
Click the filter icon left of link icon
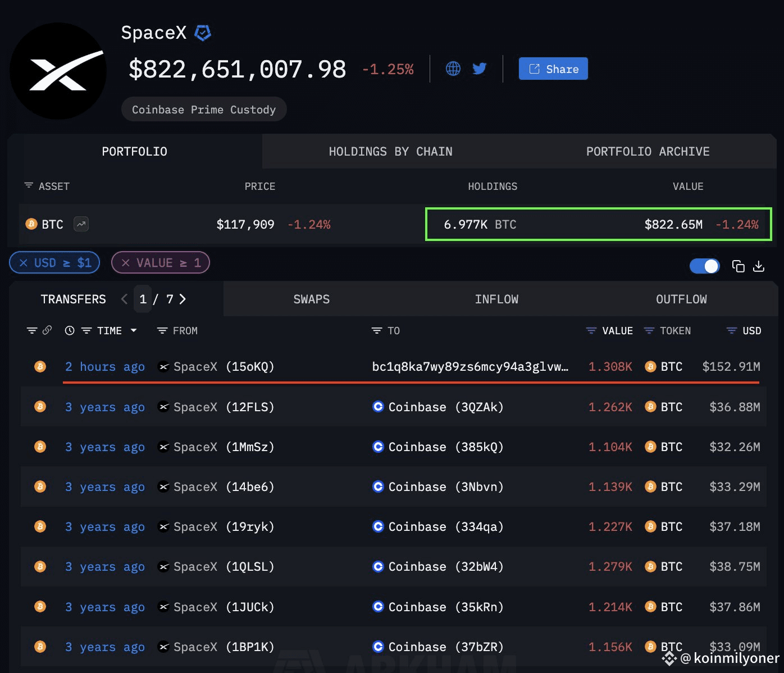click(x=32, y=330)
